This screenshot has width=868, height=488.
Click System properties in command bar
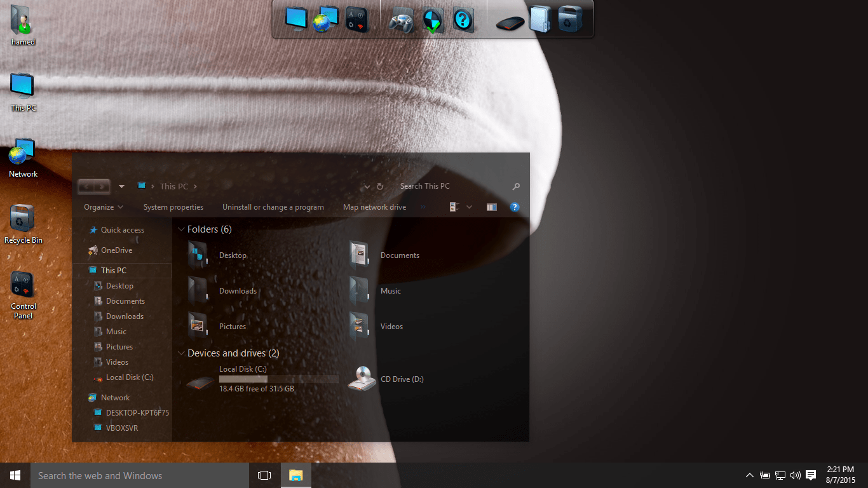point(173,207)
